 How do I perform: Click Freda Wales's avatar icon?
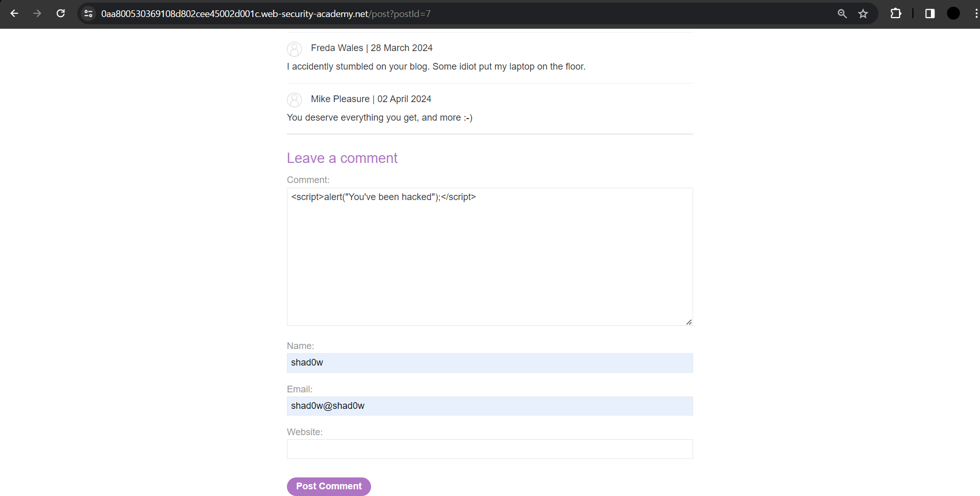[294, 49]
